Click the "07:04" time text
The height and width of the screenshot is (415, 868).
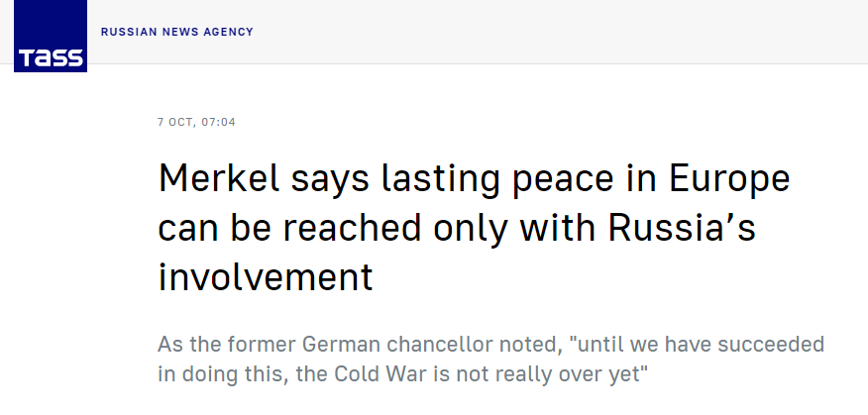(218, 123)
